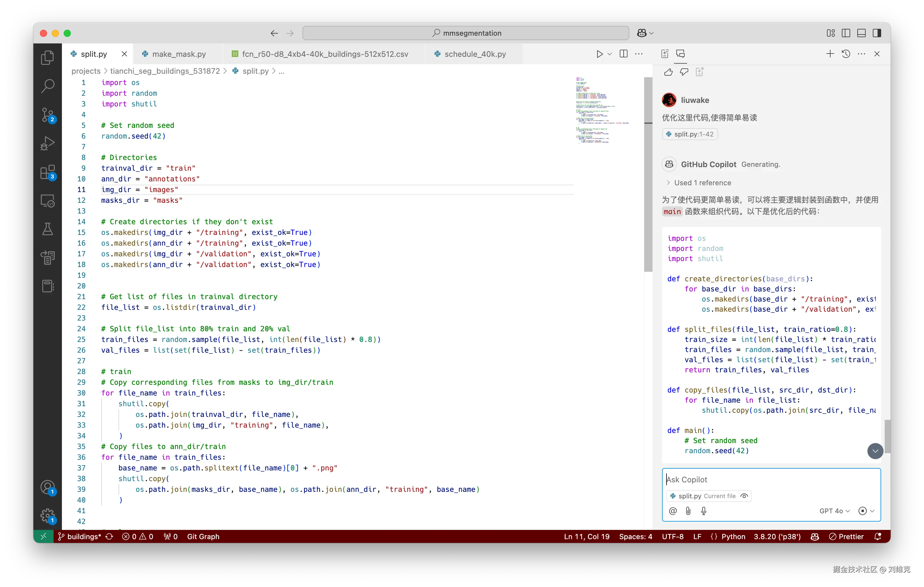Viewport: 924px width, 587px height.
Task: Open the Run and Debug view
Action: pyautogui.click(x=48, y=143)
